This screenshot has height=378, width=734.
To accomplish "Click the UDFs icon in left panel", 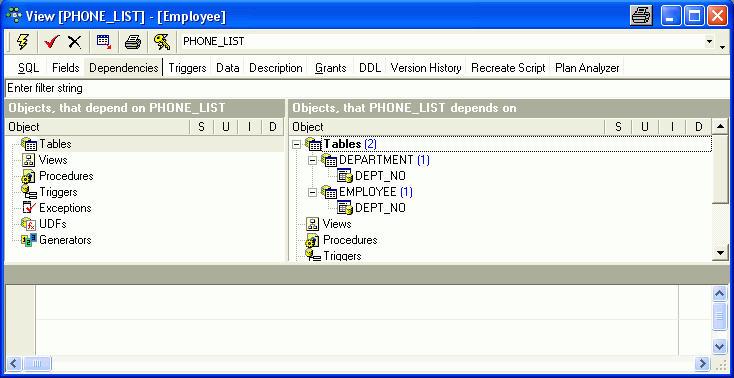I will click(29, 224).
